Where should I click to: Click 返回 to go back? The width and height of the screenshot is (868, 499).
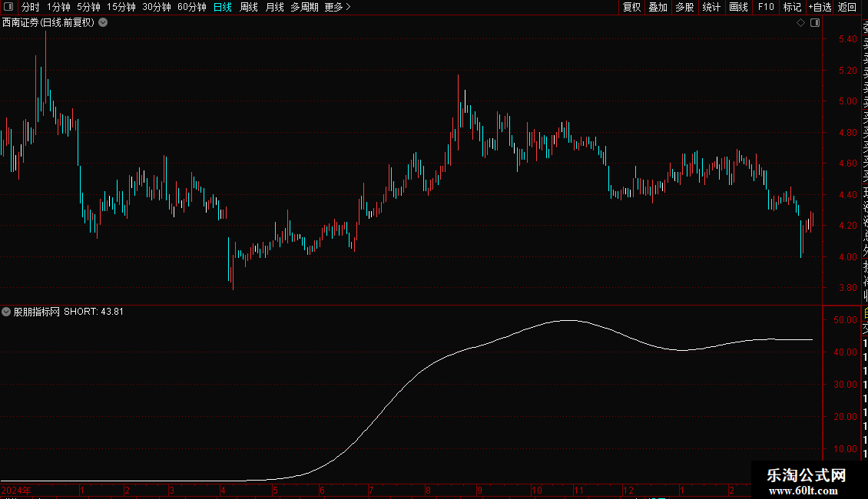(847, 7)
